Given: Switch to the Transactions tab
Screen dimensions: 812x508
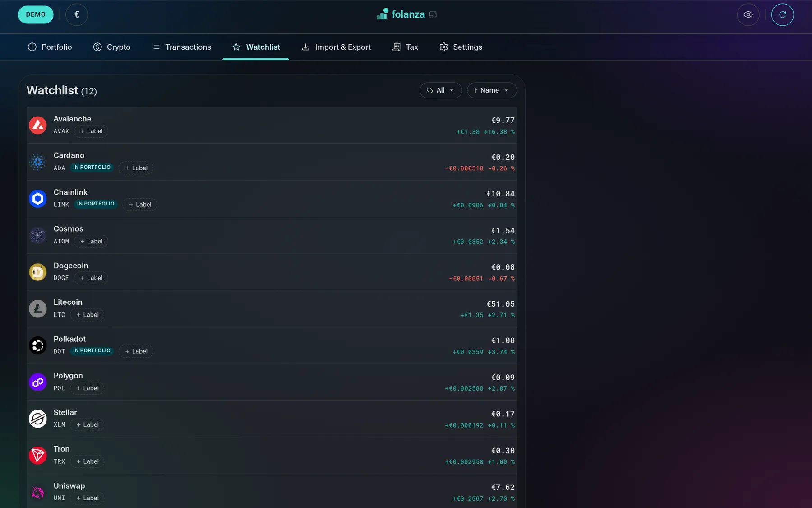Looking at the screenshot, I should click(x=181, y=47).
